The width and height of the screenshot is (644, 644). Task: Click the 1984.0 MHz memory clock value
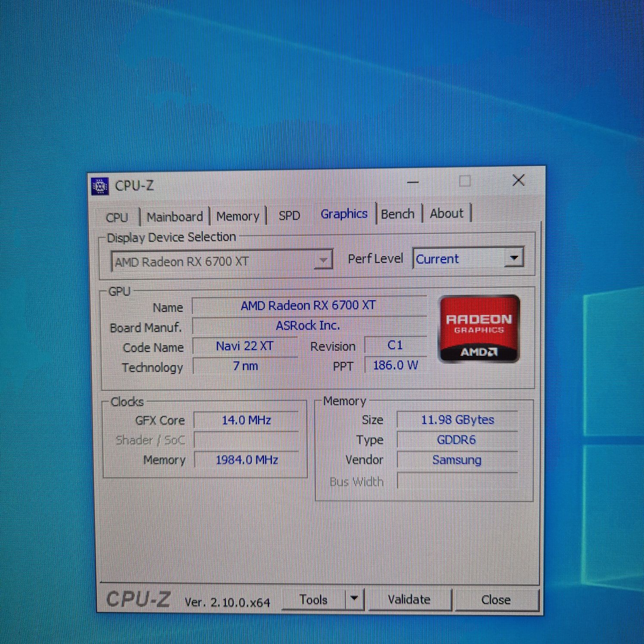(247, 460)
